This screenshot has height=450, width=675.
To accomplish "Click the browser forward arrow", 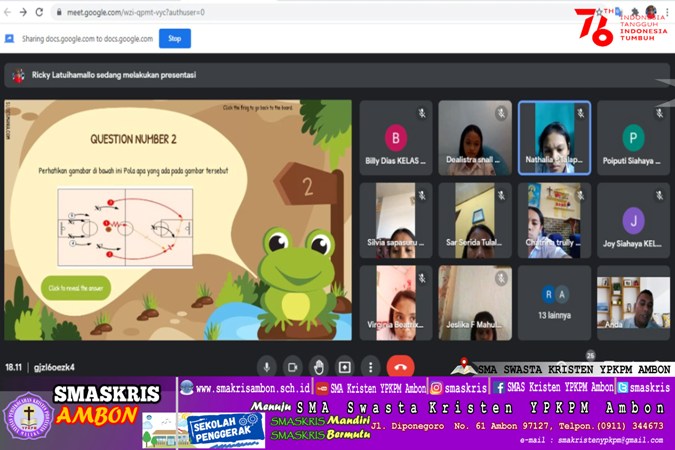I will (x=23, y=12).
